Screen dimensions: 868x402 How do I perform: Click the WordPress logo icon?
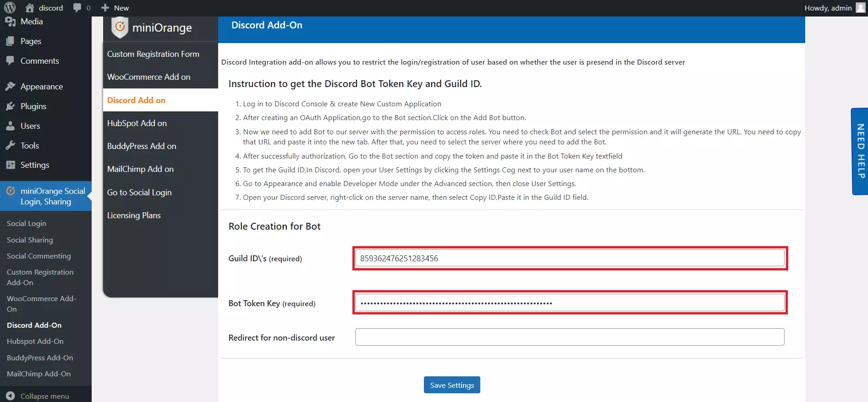(10, 8)
